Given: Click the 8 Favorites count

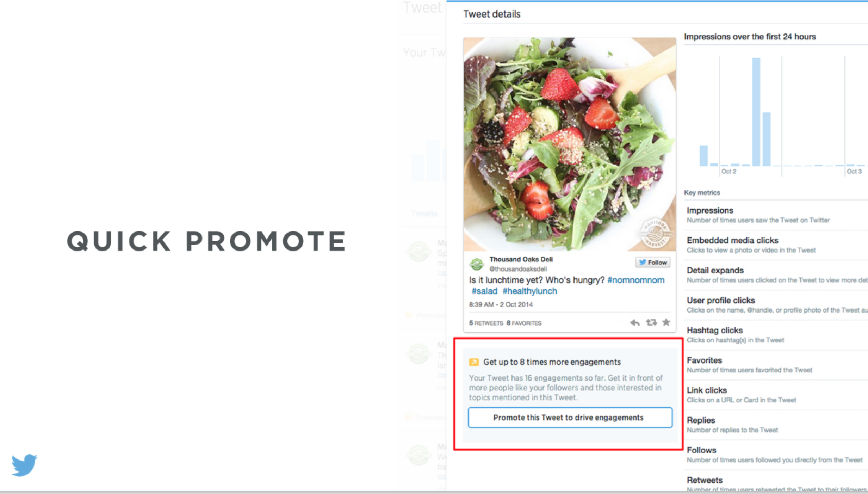Looking at the screenshot, I should 524,323.
